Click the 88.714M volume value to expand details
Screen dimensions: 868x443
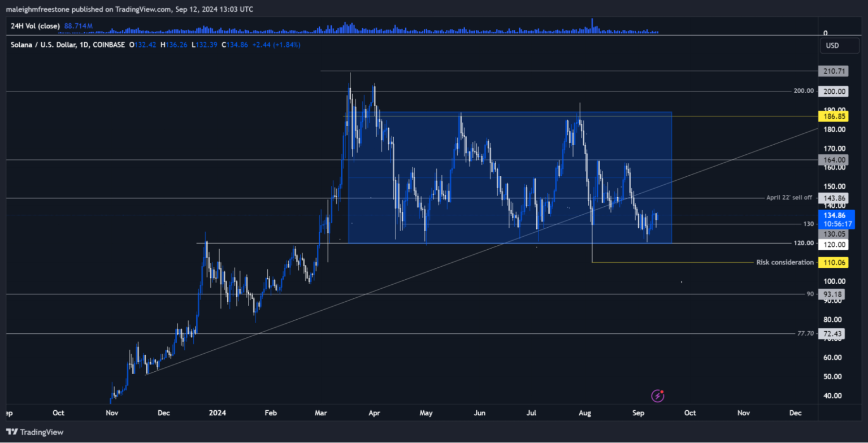point(79,25)
